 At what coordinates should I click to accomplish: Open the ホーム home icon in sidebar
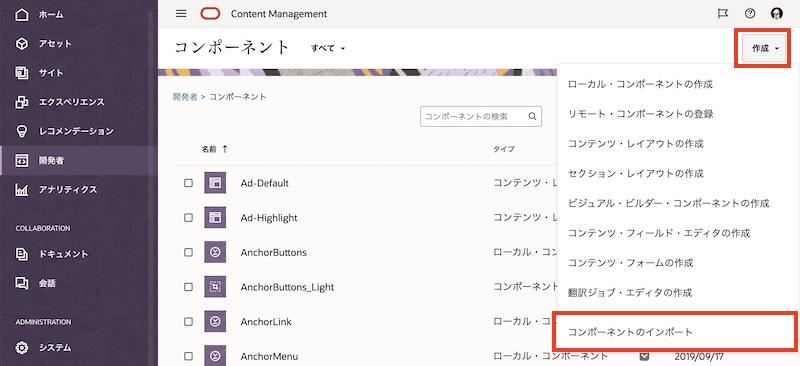[21, 14]
